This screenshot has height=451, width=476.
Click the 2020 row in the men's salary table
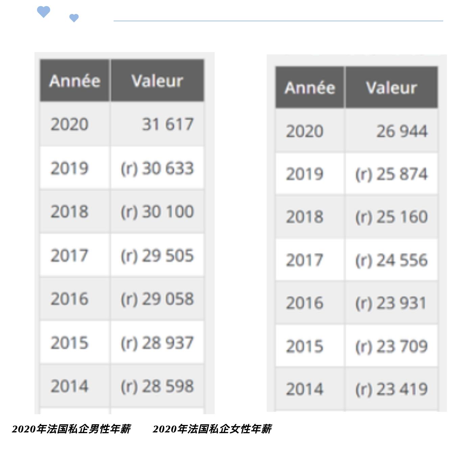pos(122,124)
